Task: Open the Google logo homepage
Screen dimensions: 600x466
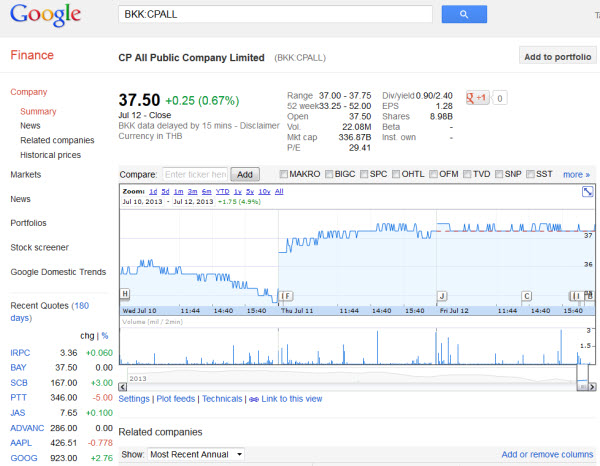Action: pos(45,15)
